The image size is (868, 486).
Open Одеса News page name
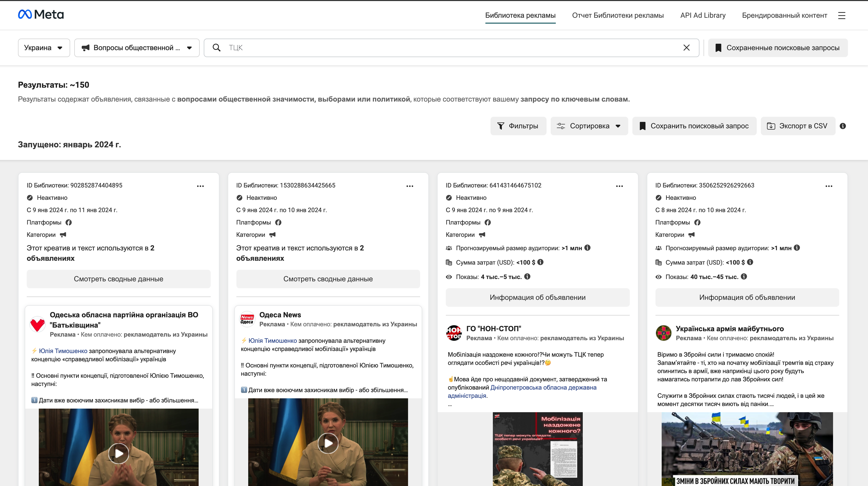280,315
